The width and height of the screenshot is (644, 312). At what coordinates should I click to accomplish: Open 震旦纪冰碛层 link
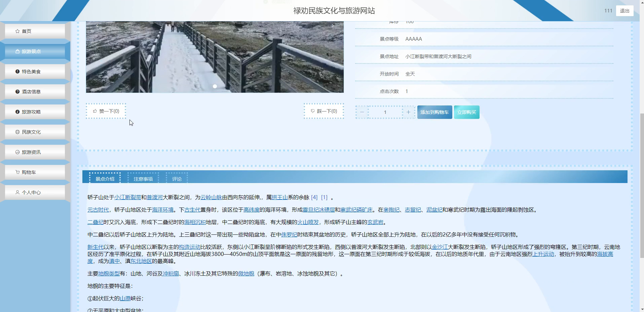tap(319, 210)
